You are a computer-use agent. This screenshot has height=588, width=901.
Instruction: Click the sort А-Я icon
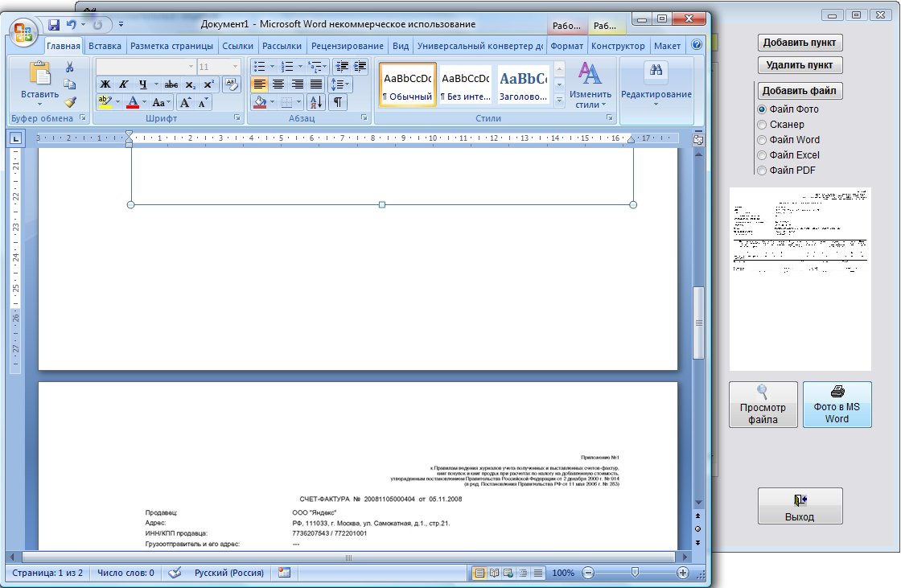(x=315, y=102)
